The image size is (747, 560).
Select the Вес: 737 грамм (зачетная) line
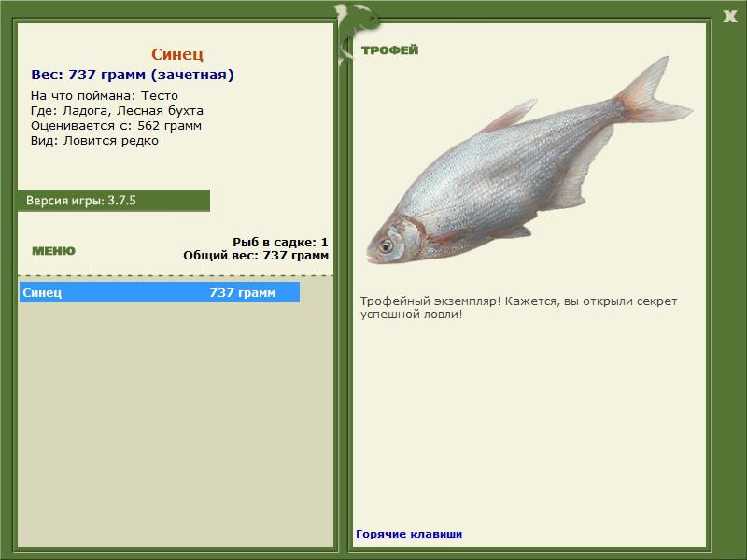tap(133, 75)
